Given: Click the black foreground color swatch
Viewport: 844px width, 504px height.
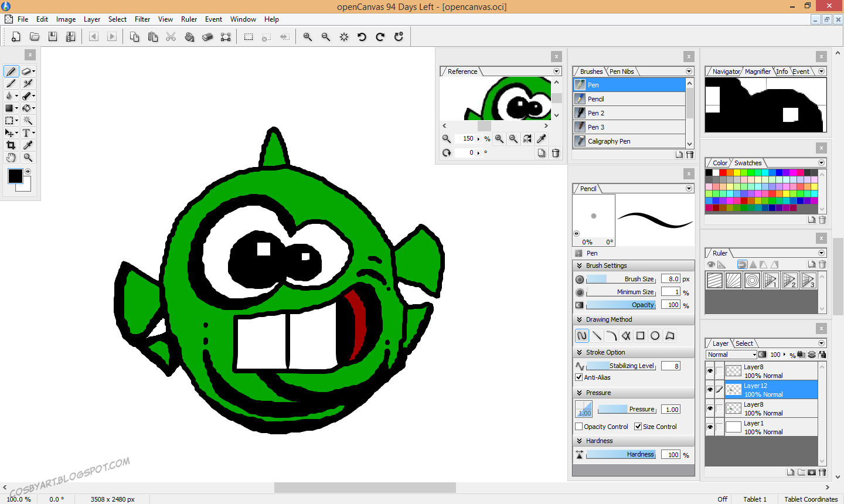Looking at the screenshot, I should point(15,176).
